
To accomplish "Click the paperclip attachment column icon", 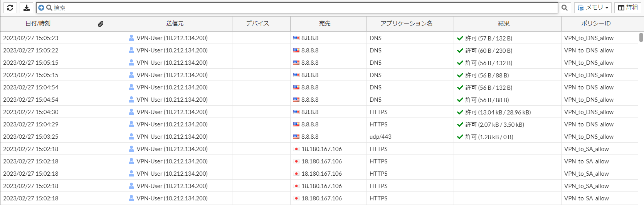I will pos(101,24).
